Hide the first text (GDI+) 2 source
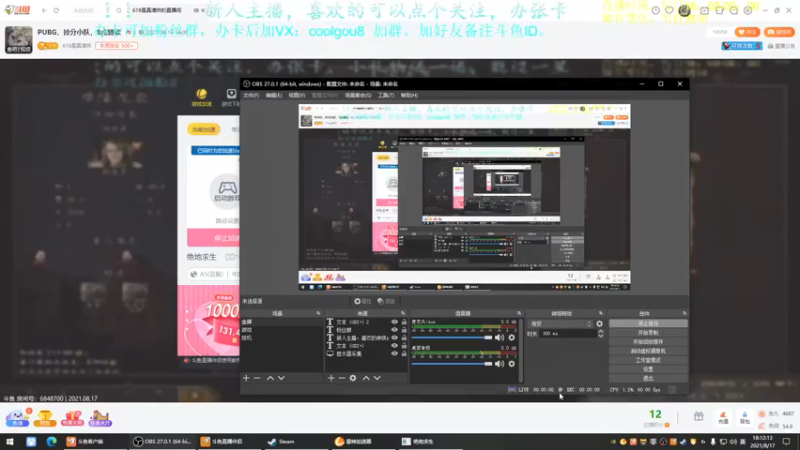800x450 pixels. [394, 322]
